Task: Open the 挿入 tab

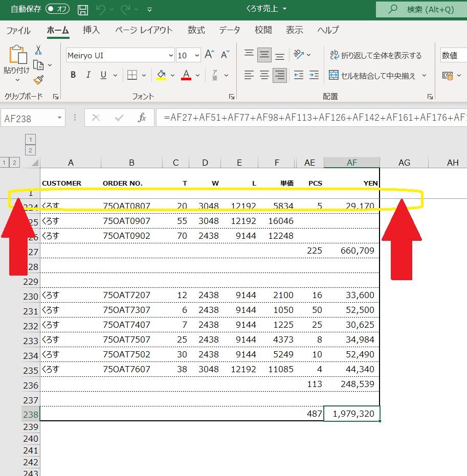Action: 91,30
